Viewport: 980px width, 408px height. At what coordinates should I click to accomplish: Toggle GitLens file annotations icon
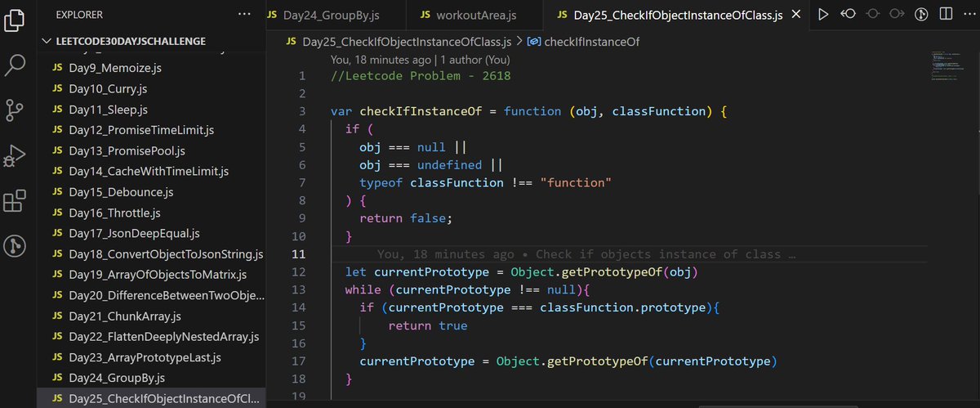point(921,14)
